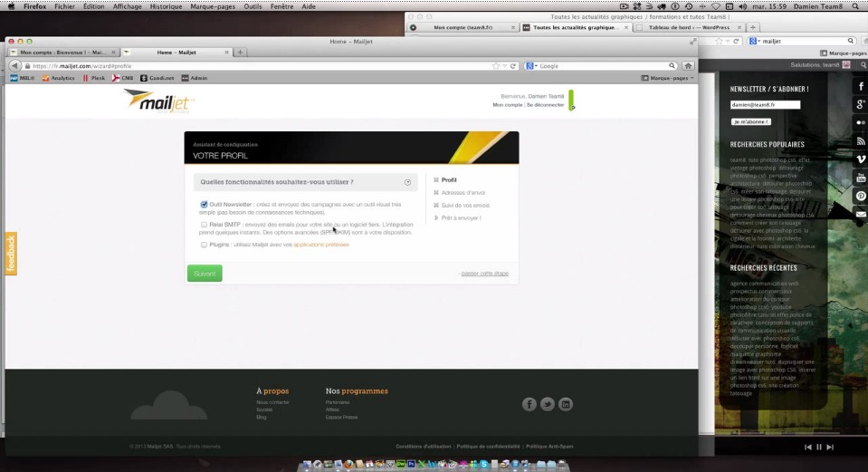868x472 pixels.
Task: Open Vimeo icon in Team8 sidebar
Action: [x=861, y=159]
